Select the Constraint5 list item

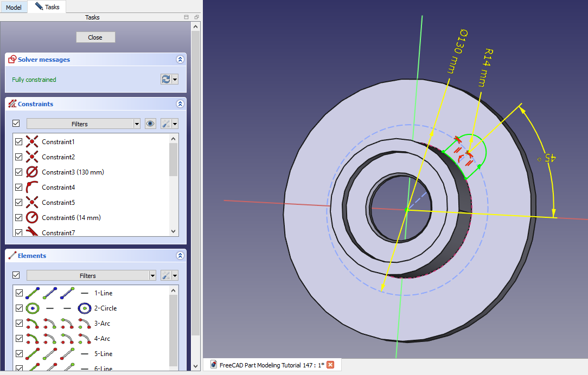pos(58,203)
